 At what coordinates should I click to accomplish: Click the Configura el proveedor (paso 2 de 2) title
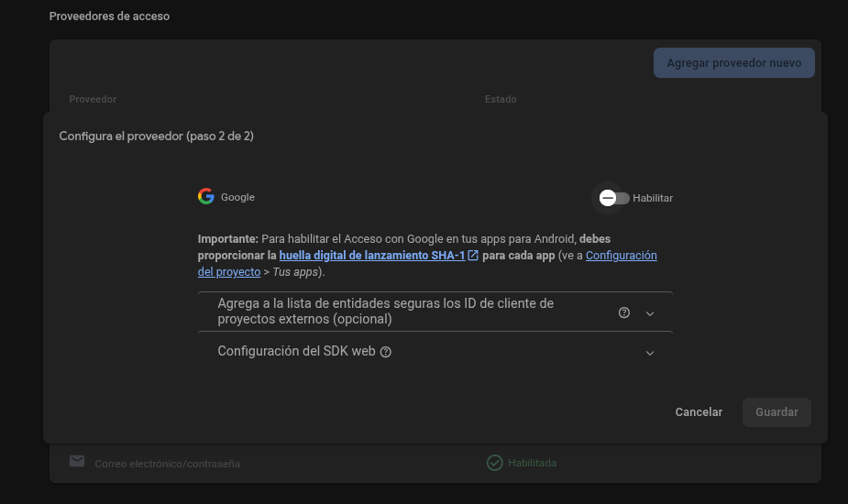pyautogui.click(x=156, y=137)
